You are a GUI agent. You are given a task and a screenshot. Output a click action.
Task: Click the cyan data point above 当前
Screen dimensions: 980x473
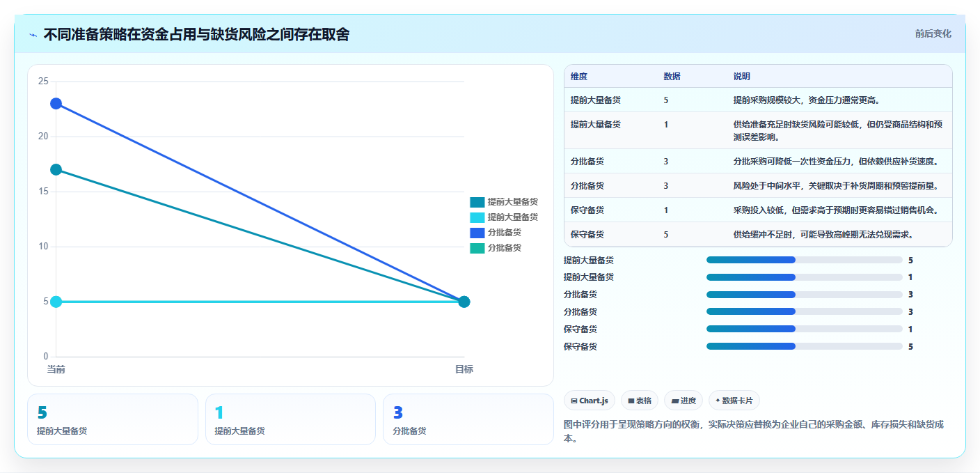[x=56, y=302]
